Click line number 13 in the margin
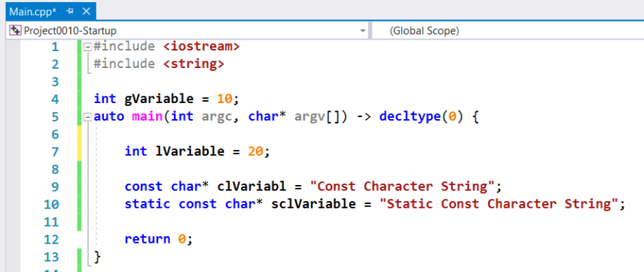Screen dimensions: 644x272 click(x=51, y=257)
